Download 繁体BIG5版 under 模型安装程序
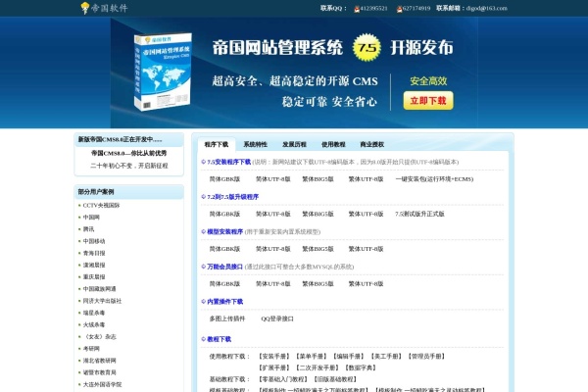 point(318,249)
